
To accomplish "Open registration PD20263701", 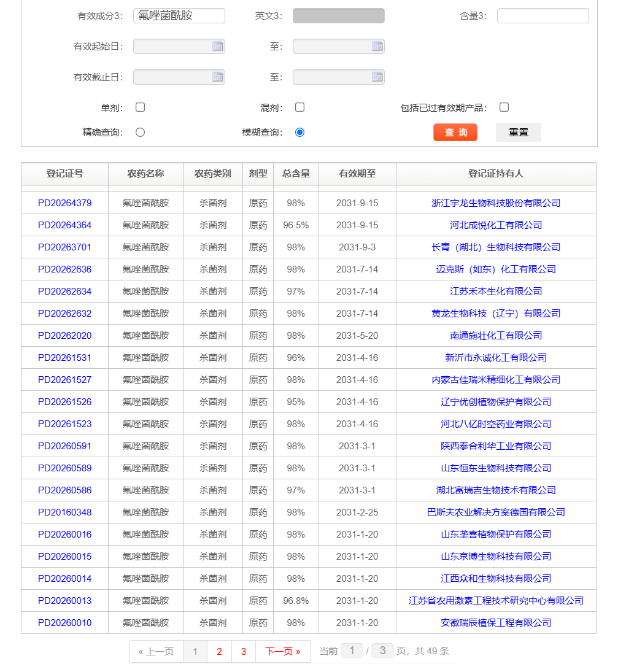I will click(64, 247).
